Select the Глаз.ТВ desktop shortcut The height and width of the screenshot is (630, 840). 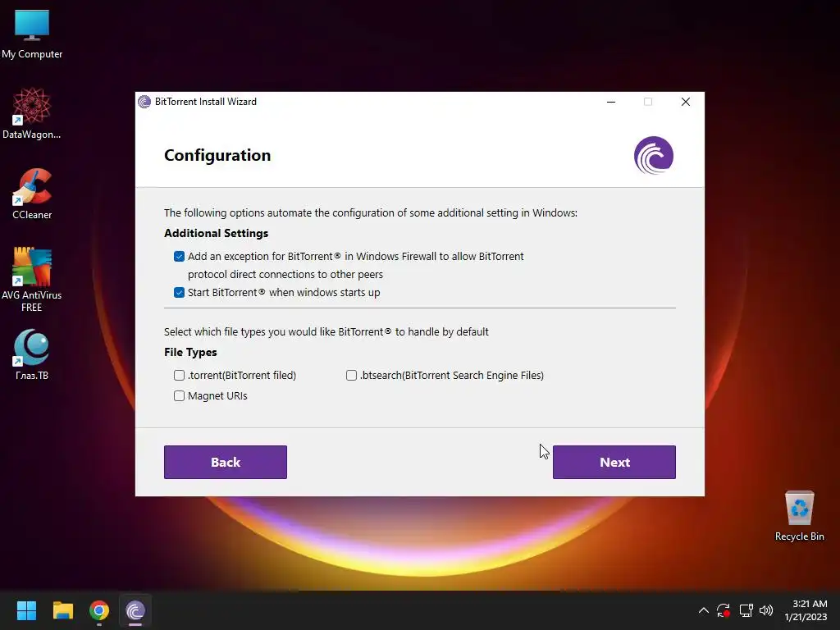(32, 354)
